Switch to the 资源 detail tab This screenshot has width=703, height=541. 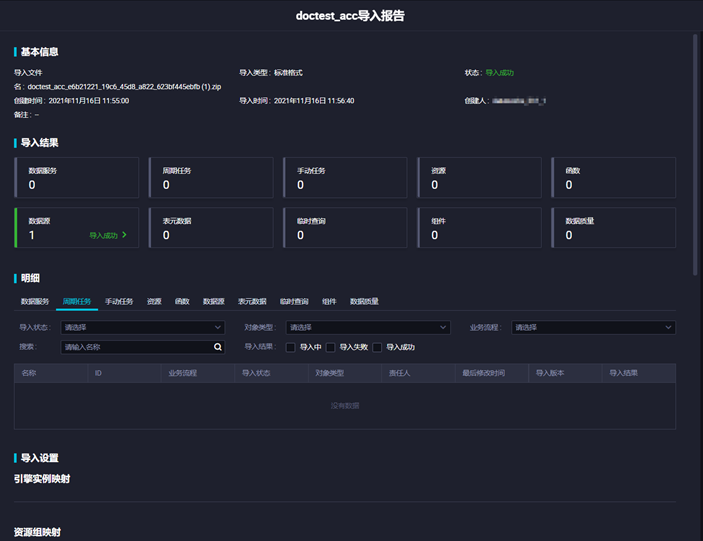(154, 302)
